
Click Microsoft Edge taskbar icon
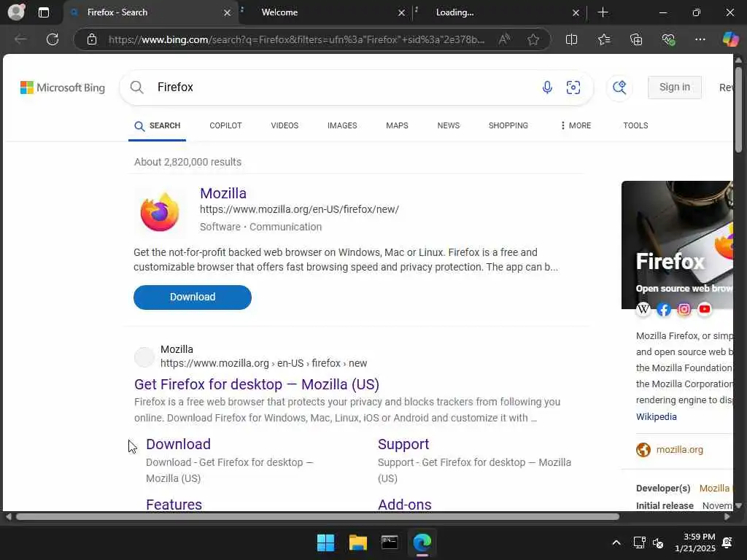pos(422,542)
